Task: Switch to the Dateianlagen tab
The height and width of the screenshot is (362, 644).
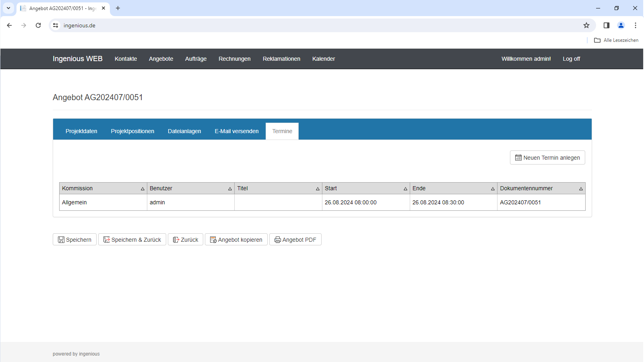Action: coord(184,131)
